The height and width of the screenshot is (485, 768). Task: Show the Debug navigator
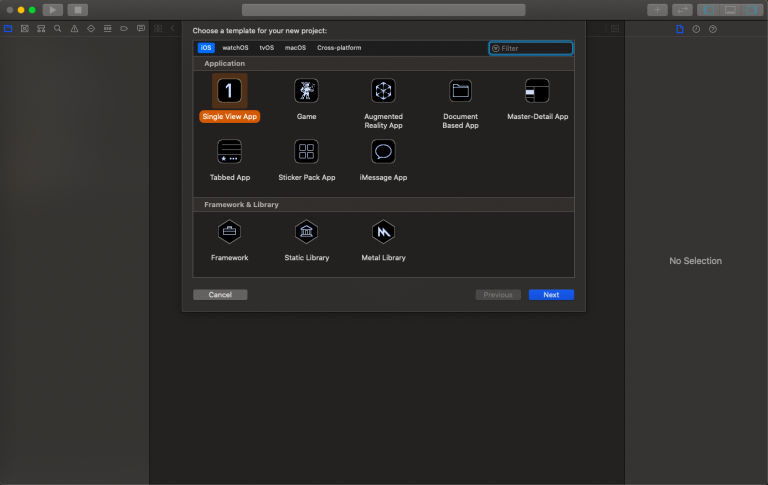coord(108,29)
